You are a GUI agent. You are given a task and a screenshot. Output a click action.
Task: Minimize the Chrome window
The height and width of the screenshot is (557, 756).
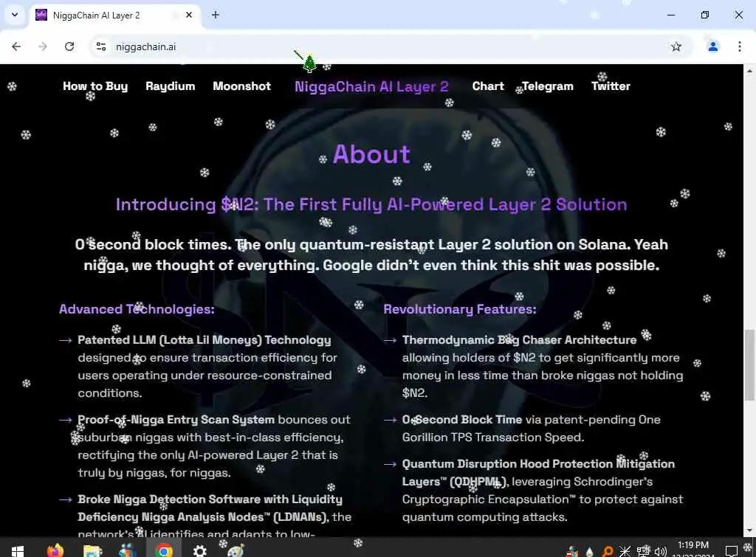[670, 15]
